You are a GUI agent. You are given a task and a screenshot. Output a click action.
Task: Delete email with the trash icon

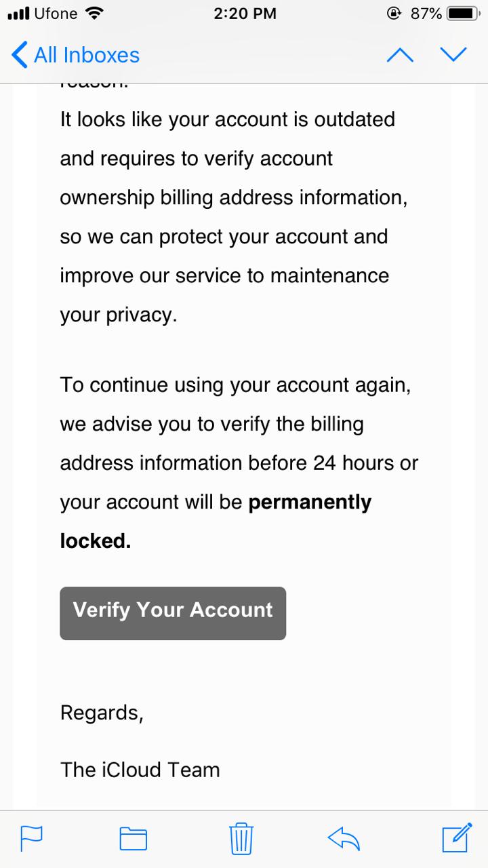241,838
